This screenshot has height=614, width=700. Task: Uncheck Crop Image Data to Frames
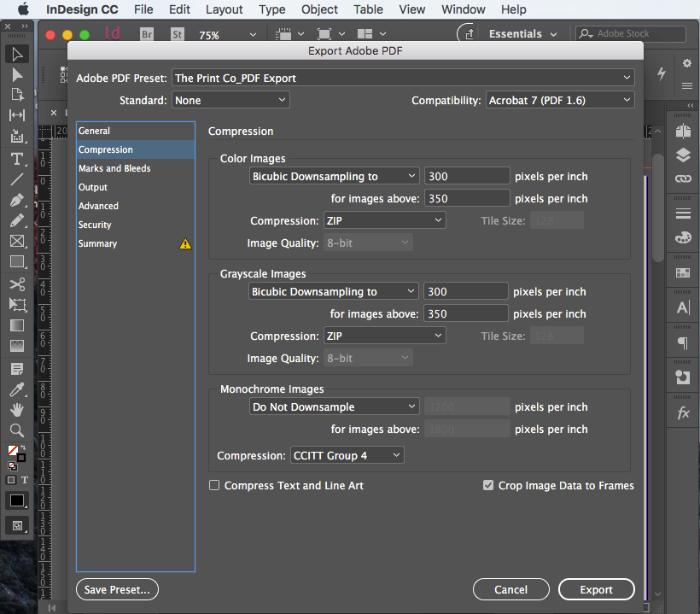click(x=488, y=485)
